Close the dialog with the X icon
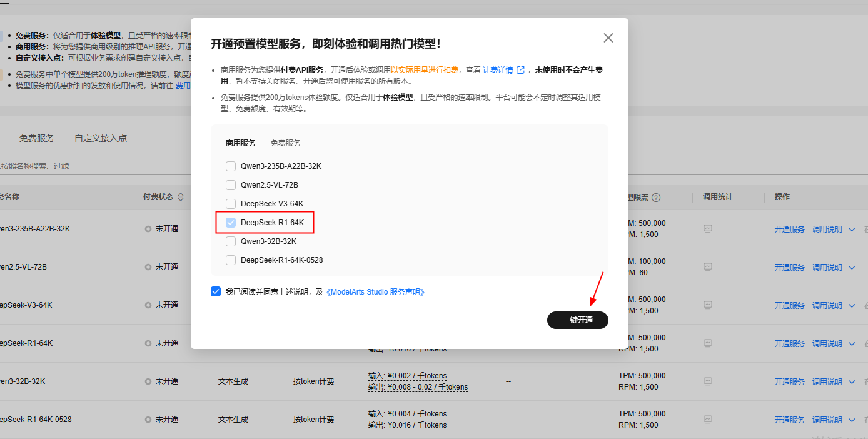Viewport: 868px width, 439px height. pyautogui.click(x=608, y=38)
